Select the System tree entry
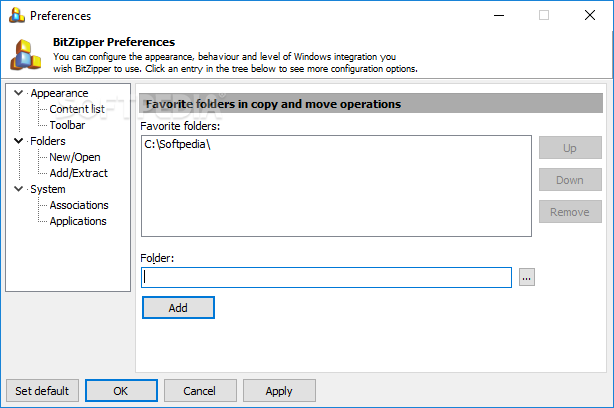Viewport: 614px width, 408px height. (x=48, y=189)
